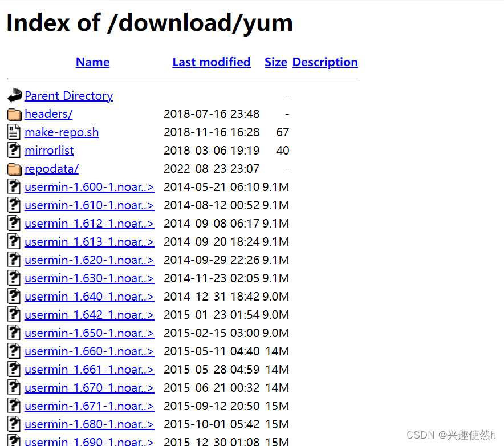The width and height of the screenshot is (504, 446).
Task: Sort listing by Name column
Action: click(92, 62)
